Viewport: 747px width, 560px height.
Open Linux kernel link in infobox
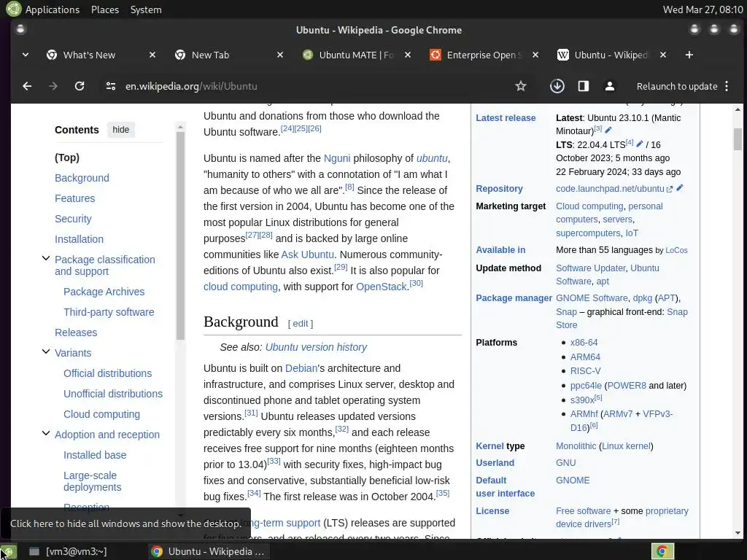626,446
